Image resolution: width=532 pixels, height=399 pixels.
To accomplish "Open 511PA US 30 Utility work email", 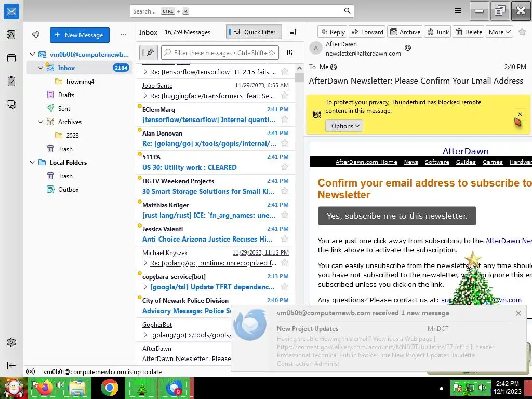I will pyautogui.click(x=216, y=162).
